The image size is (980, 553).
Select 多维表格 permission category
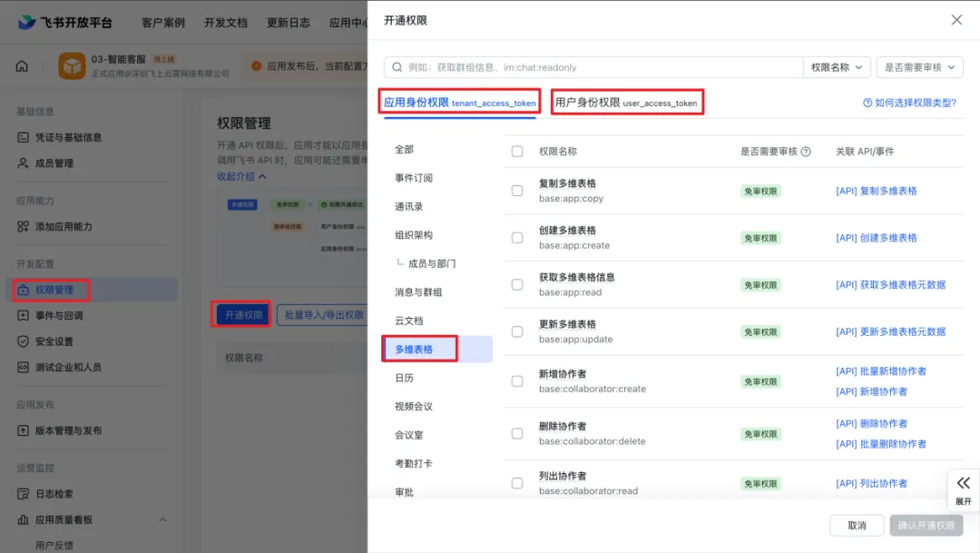pos(436,349)
